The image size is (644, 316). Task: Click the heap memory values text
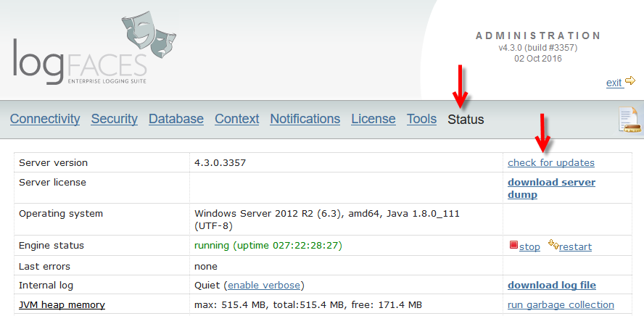pyautogui.click(x=308, y=305)
